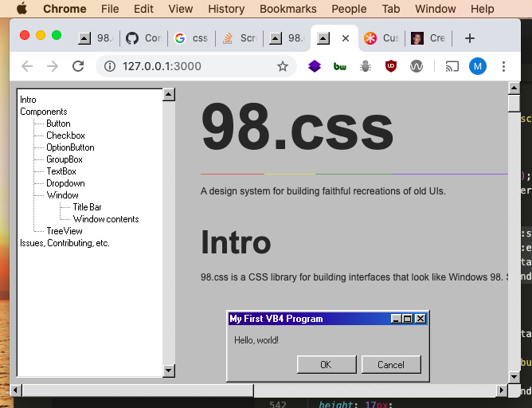The height and width of the screenshot is (408, 532).
Task: Click the Checkbox link in the tree
Action: pyautogui.click(x=65, y=135)
